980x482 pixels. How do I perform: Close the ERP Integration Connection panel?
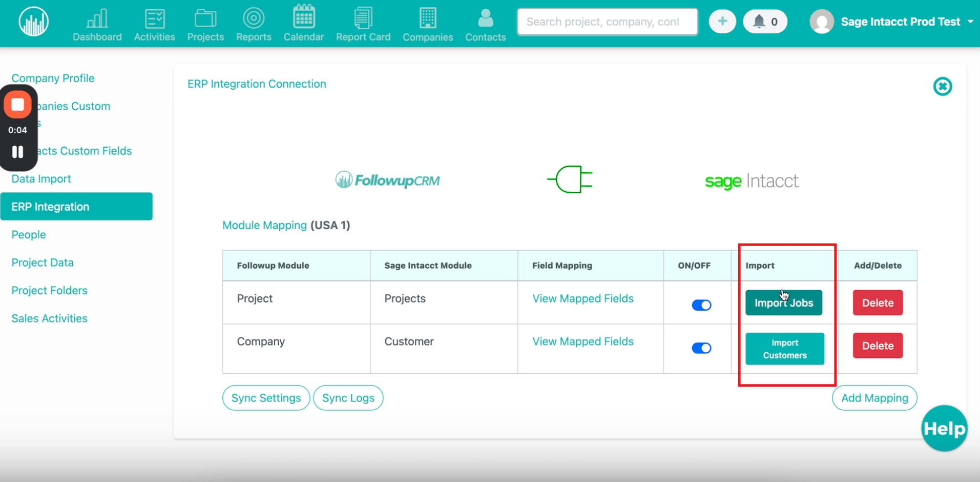pos(942,86)
